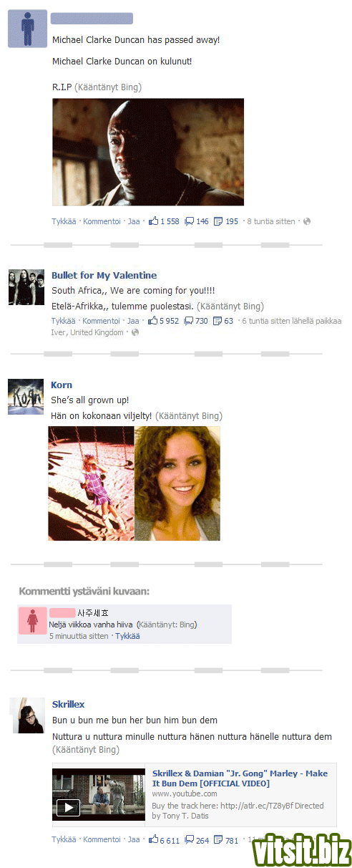This screenshot has height=868, width=352.
Task: Click Jaa under the Michael Clarke Duncan post
Action: click(x=134, y=221)
